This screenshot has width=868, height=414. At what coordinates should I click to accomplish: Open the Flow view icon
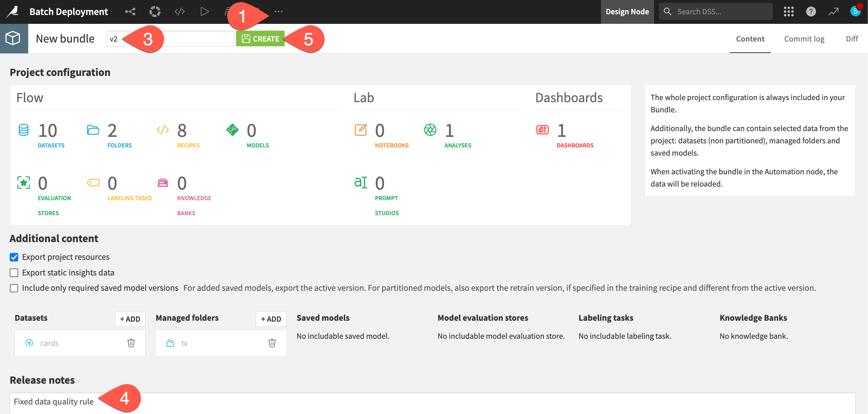[130, 11]
